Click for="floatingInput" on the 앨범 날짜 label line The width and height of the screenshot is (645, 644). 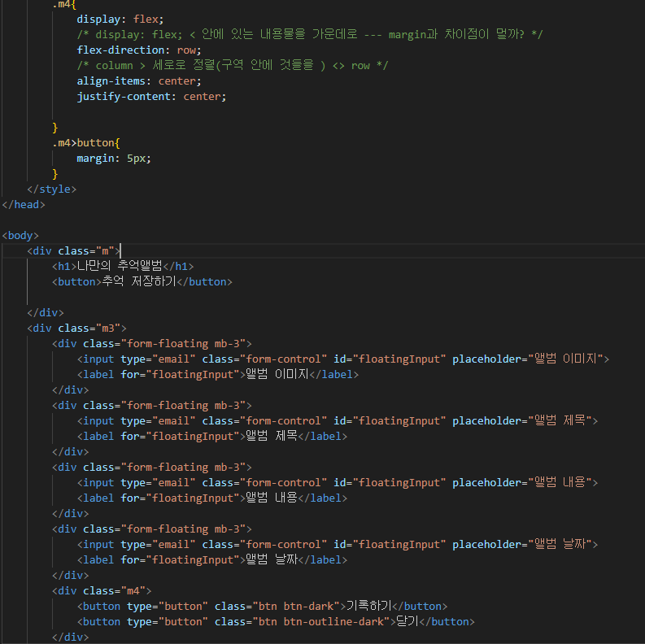point(181,560)
